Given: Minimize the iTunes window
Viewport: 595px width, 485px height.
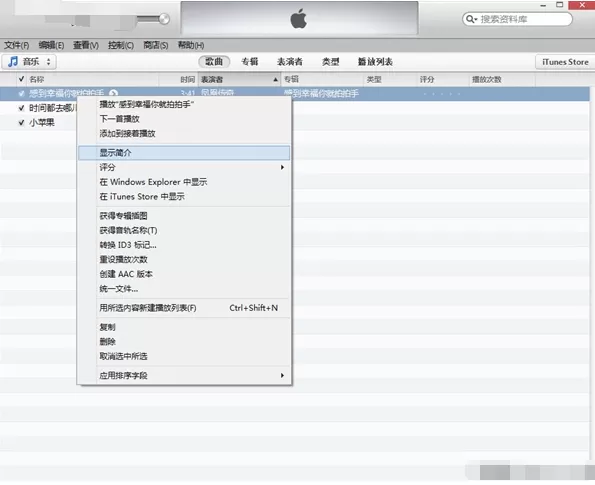Looking at the screenshot, I should [543, 5].
